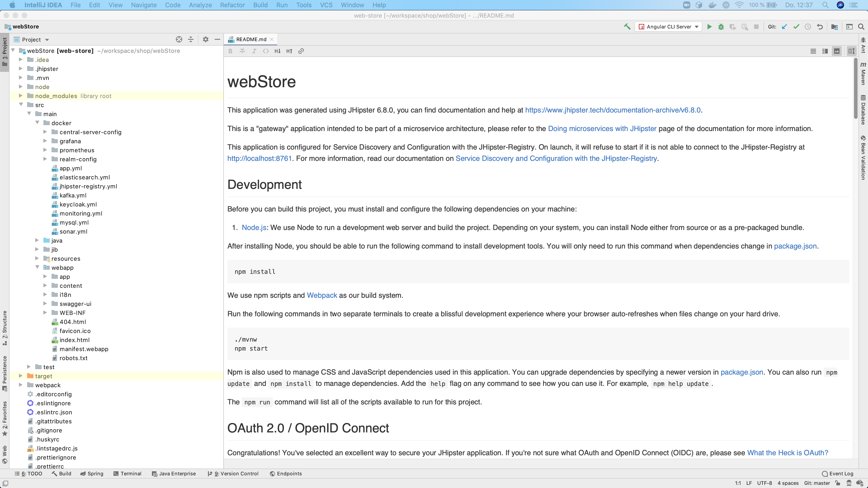Click the green Run button in toolbar
The width and height of the screenshot is (868, 488).
point(709,27)
